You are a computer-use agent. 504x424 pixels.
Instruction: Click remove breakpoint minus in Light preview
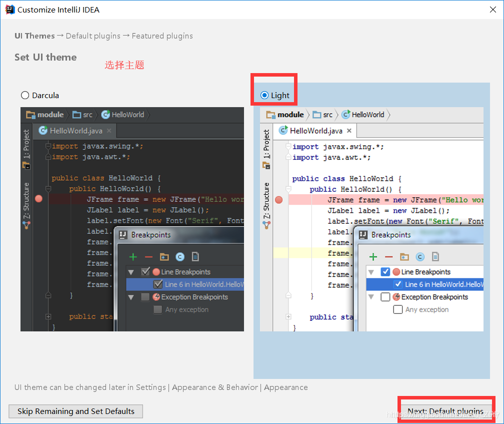(388, 257)
